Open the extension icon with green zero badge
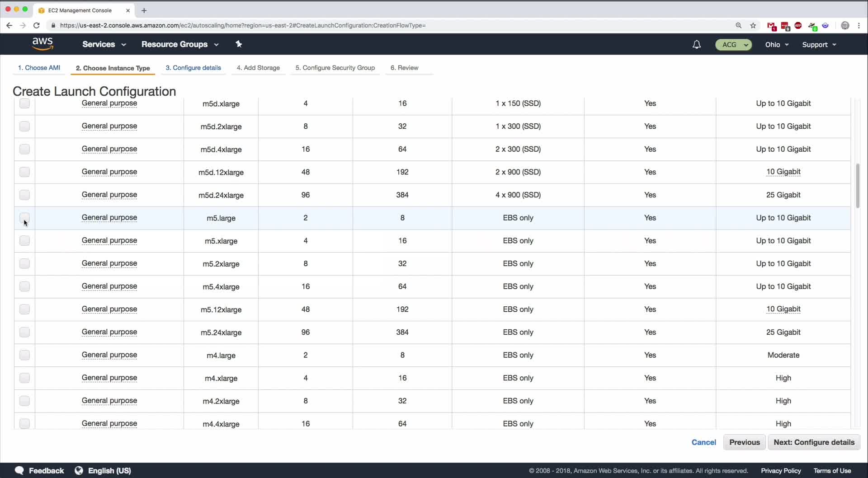 812,26
